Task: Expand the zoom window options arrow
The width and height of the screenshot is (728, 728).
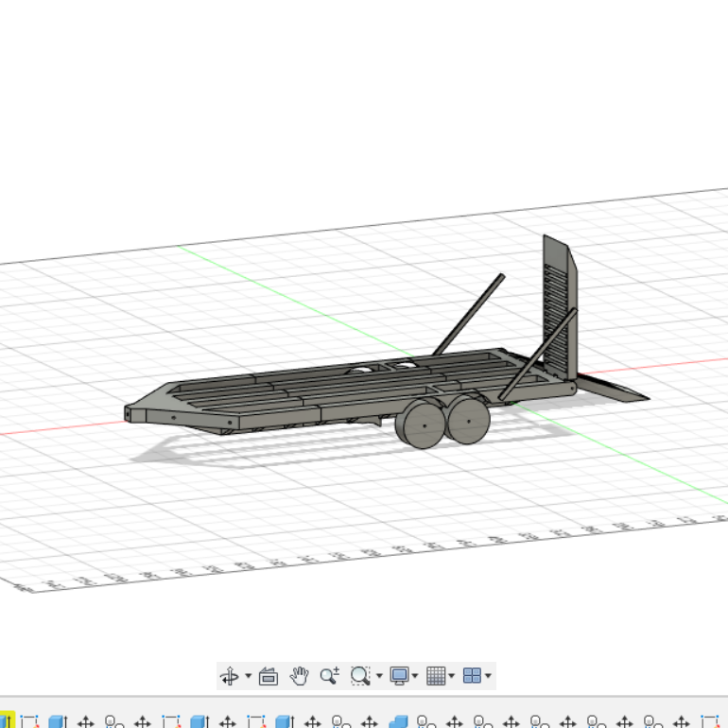Action: click(379, 676)
